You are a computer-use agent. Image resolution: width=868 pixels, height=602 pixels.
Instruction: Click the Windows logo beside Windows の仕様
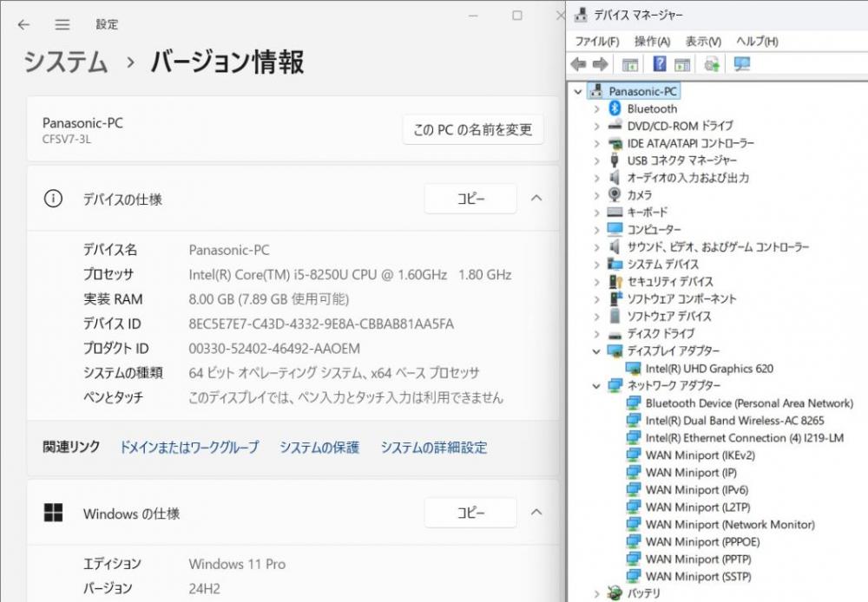pos(53,513)
